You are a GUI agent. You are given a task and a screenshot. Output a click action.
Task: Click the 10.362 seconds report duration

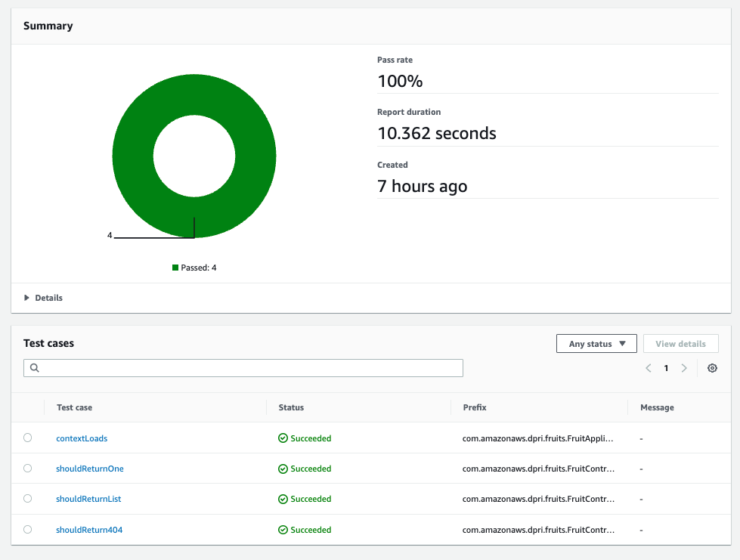[437, 134]
